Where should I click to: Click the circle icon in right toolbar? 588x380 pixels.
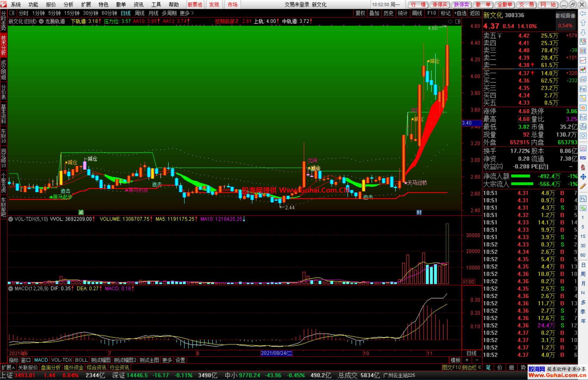coord(583,136)
